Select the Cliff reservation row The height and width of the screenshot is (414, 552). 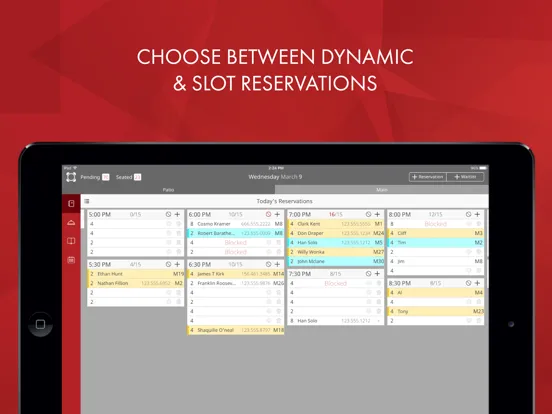pyautogui.click(x=435, y=233)
